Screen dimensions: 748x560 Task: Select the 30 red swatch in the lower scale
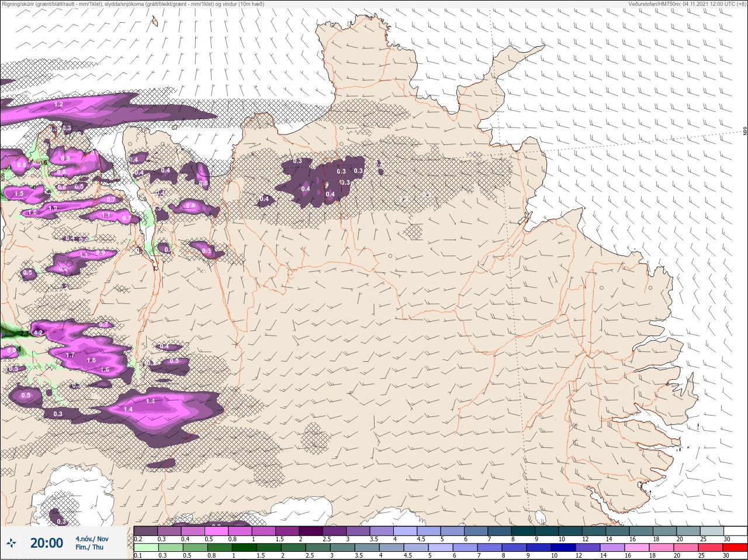tap(735, 548)
